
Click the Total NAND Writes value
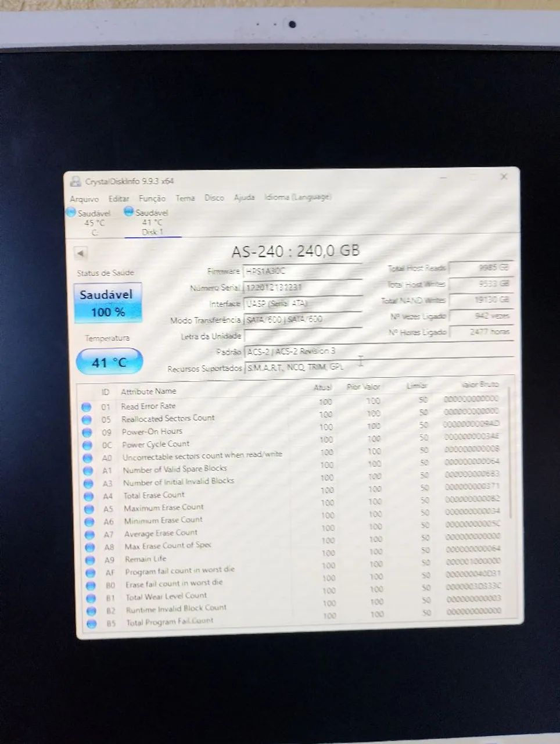(x=482, y=300)
